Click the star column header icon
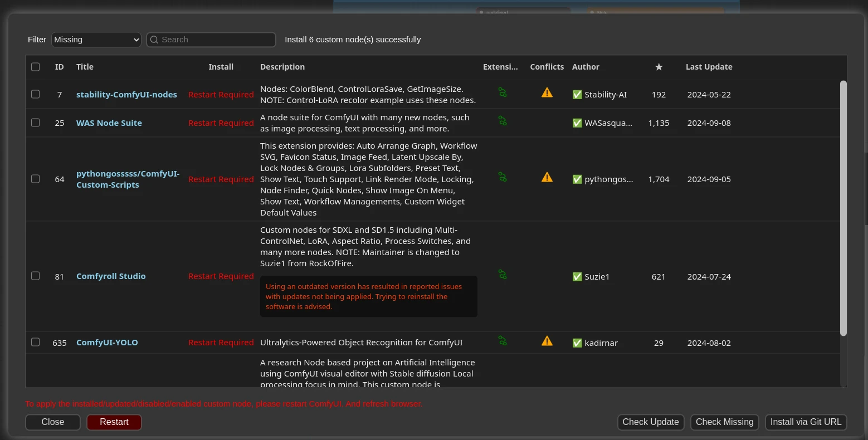 (x=659, y=67)
